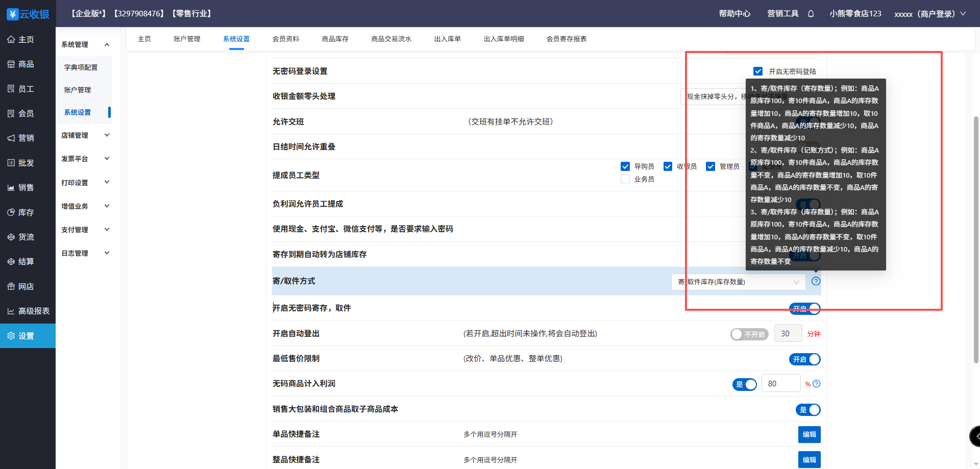Open 营销 via its megaphone icon
The height and width of the screenshot is (469, 980).
[x=11, y=138]
